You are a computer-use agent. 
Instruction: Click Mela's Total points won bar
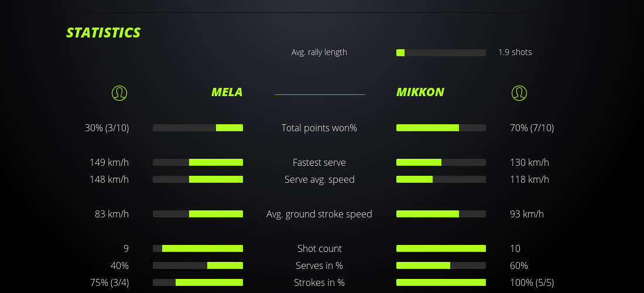tap(198, 128)
